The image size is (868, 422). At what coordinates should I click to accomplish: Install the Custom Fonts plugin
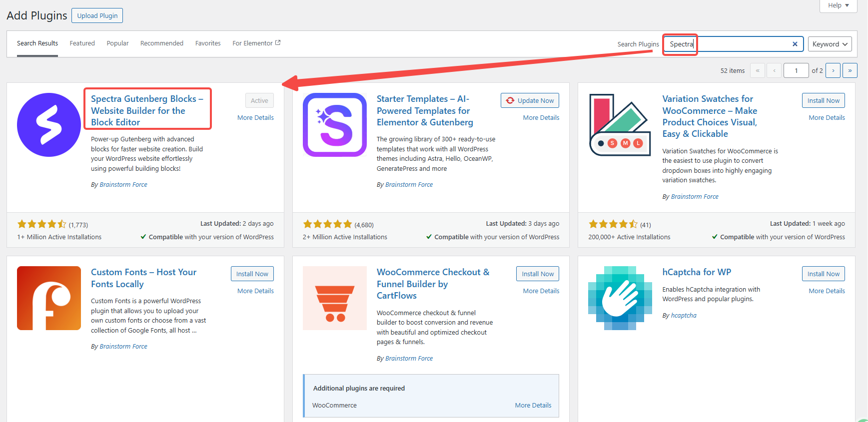pyautogui.click(x=252, y=274)
